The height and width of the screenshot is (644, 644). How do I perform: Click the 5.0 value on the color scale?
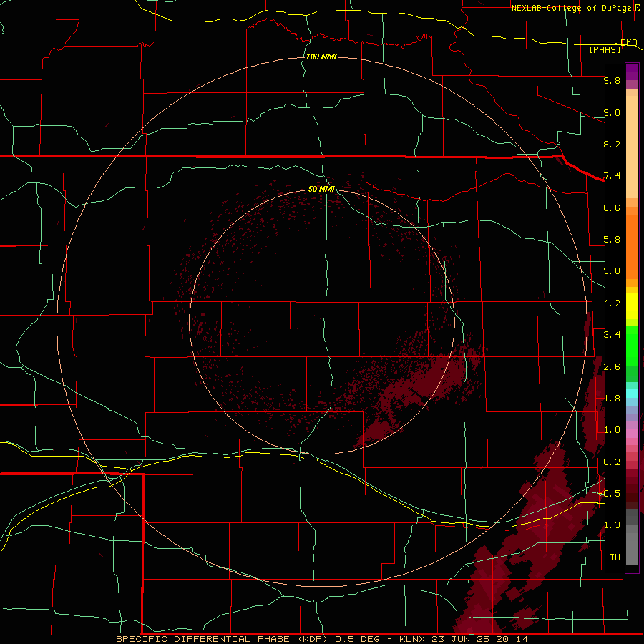pos(612,271)
